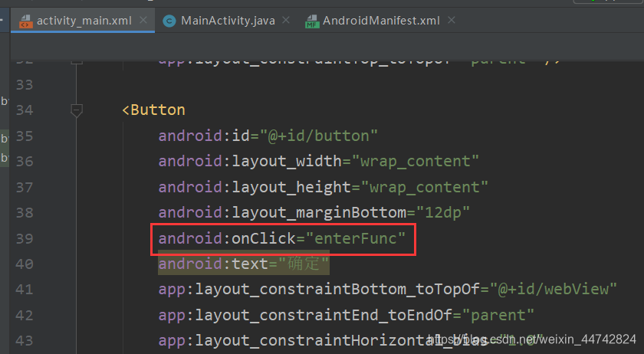Click the "enterFunc" onClick value
Screen dimensions: 644x354
355,238
